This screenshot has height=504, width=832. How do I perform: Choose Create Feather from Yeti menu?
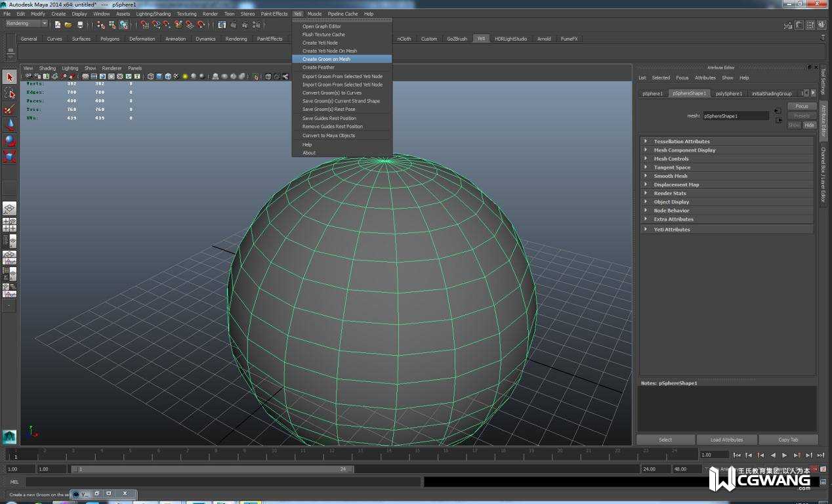[x=318, y=68]
